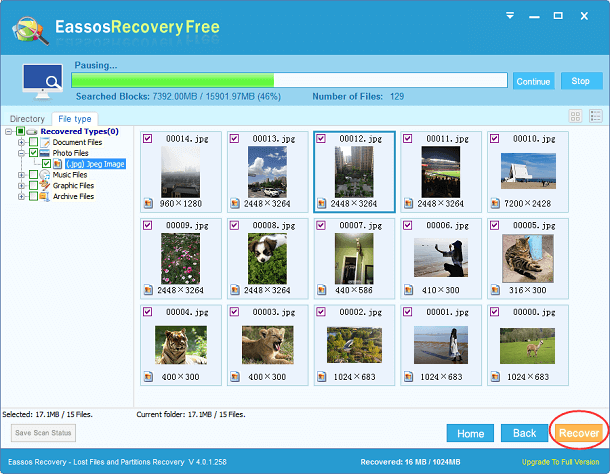The height and width of the screenshot is (474, 610).
Task: Click the green scan progress bar
Action: (289, 80)
